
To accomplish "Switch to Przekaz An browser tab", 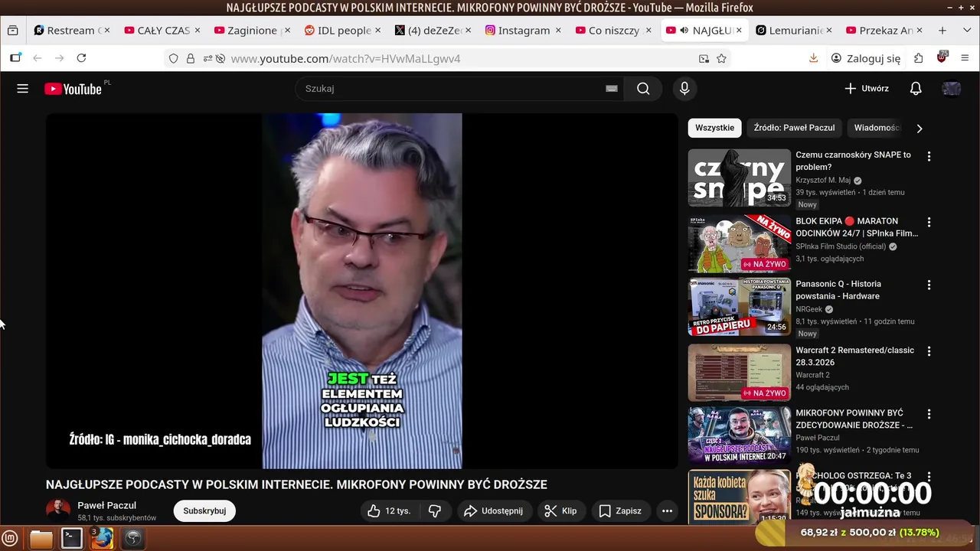I will tap(884, 31).
